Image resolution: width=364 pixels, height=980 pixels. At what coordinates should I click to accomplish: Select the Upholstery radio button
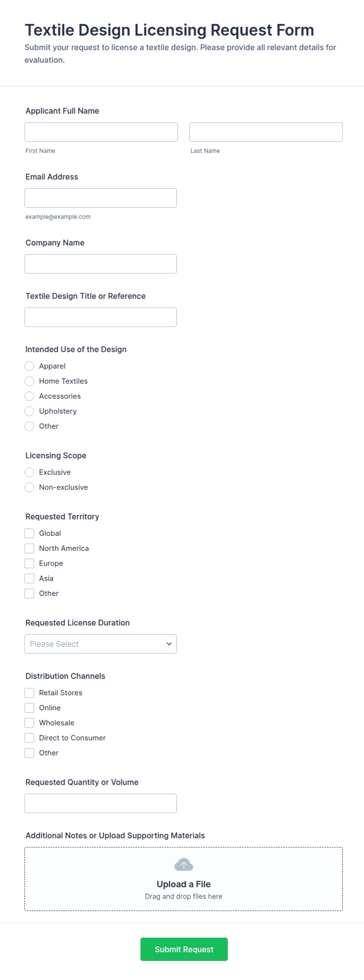[x=29, y=411]
